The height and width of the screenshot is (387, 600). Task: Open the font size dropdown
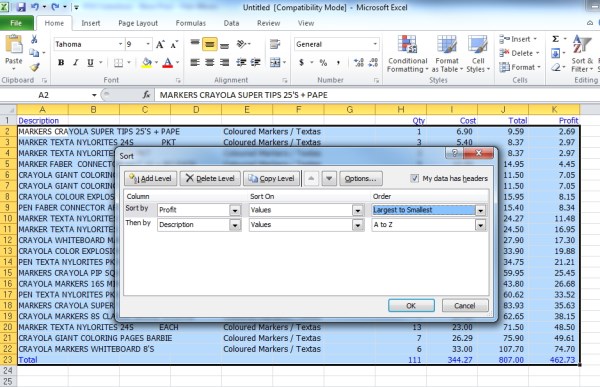148,44
